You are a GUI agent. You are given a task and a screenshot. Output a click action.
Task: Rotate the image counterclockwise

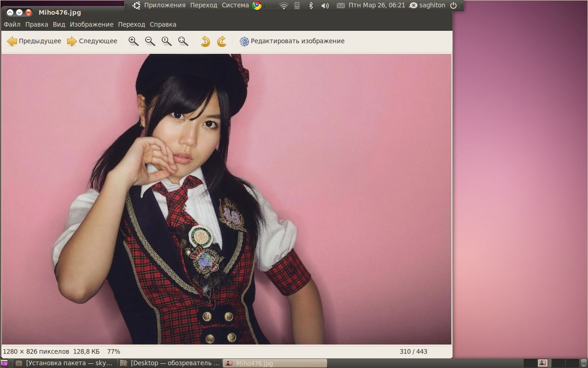point(205,41)
